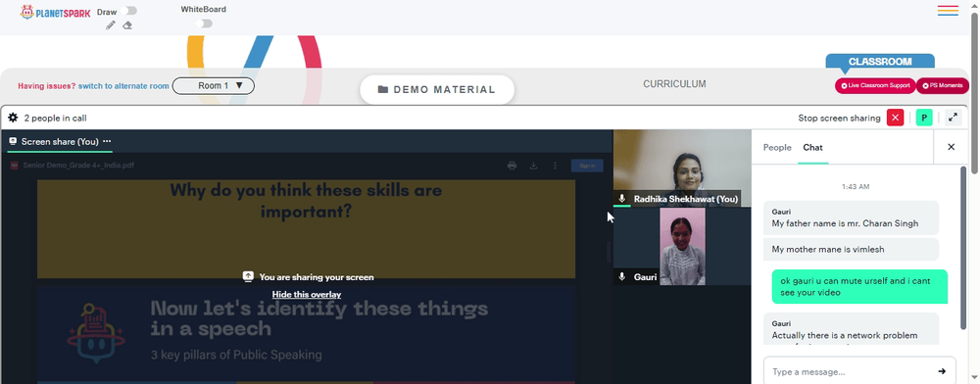Image resolution: width=980 pixels, height=384 pixels.
Task: Click 'Having issues?' text
Action: [47, 86]
